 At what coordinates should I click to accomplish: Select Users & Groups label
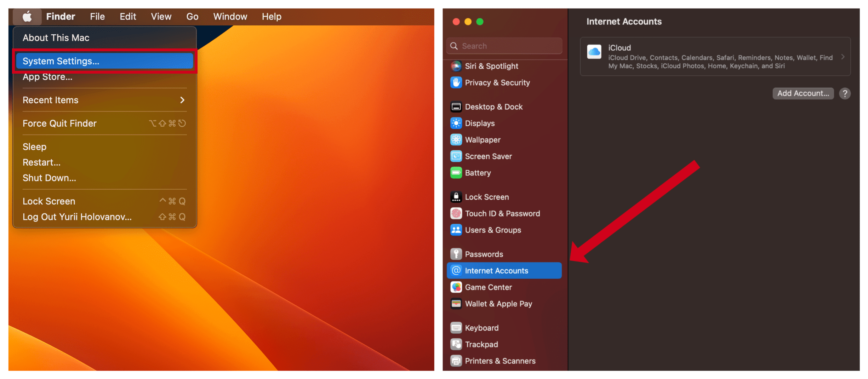tap(493, 230)
